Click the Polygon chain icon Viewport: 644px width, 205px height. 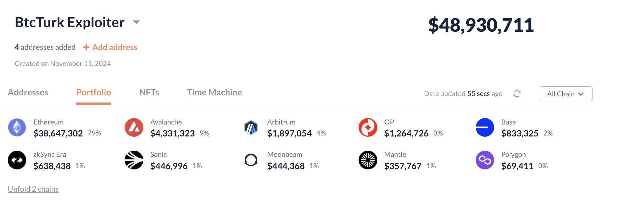pos(484,160)
